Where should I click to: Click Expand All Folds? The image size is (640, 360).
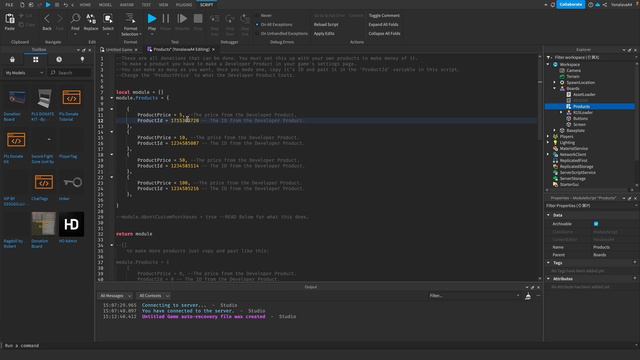coord(383,24)
